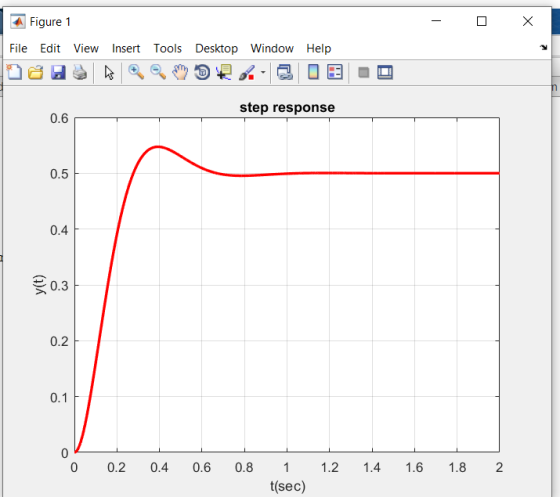Select the Rotate 3D tool
Screen dimensions: 560x497
(x=202, y=72)
